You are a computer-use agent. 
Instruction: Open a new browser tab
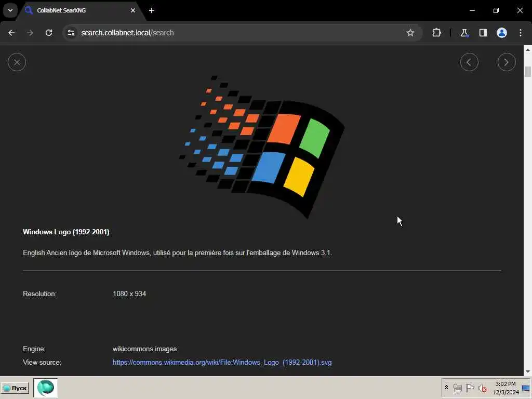(x=152, y=10)
